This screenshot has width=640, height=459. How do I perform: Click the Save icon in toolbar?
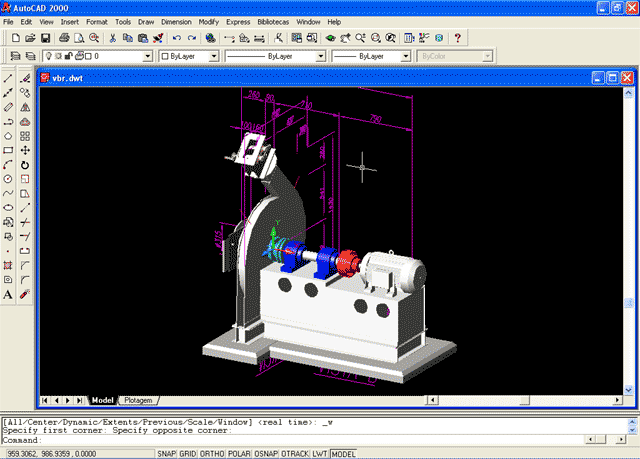tap(46, 38)
